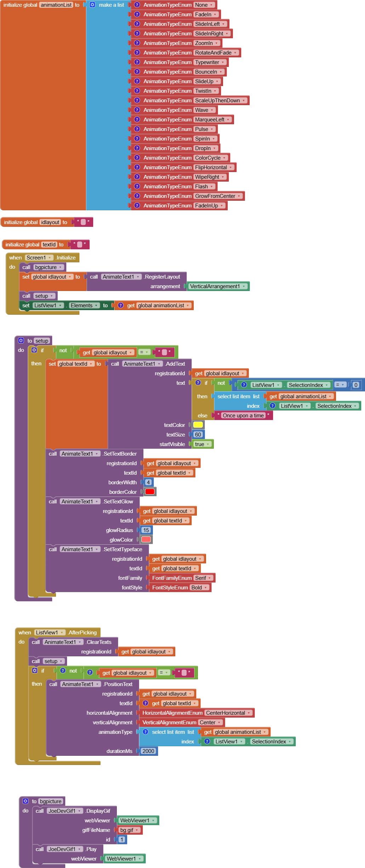Click the help icon beside AnimationTypeEnum Wave
The height and width of the screenshot is (868, 365).
click(137, 110)
